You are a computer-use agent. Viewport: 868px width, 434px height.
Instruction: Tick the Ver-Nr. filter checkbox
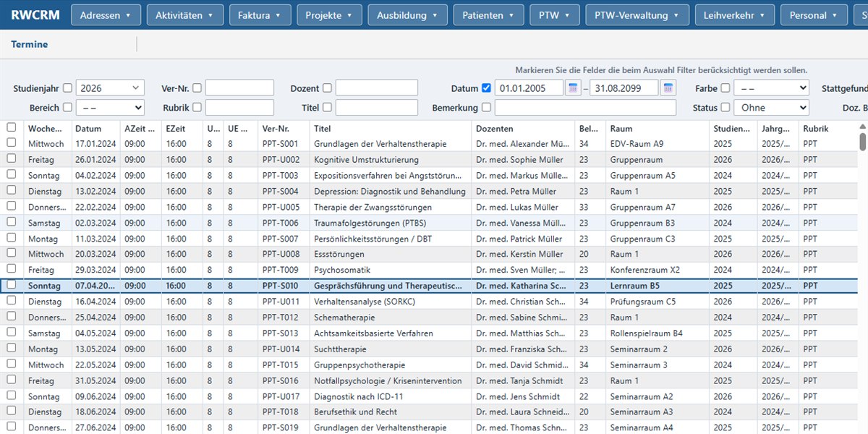click(197, 88)
